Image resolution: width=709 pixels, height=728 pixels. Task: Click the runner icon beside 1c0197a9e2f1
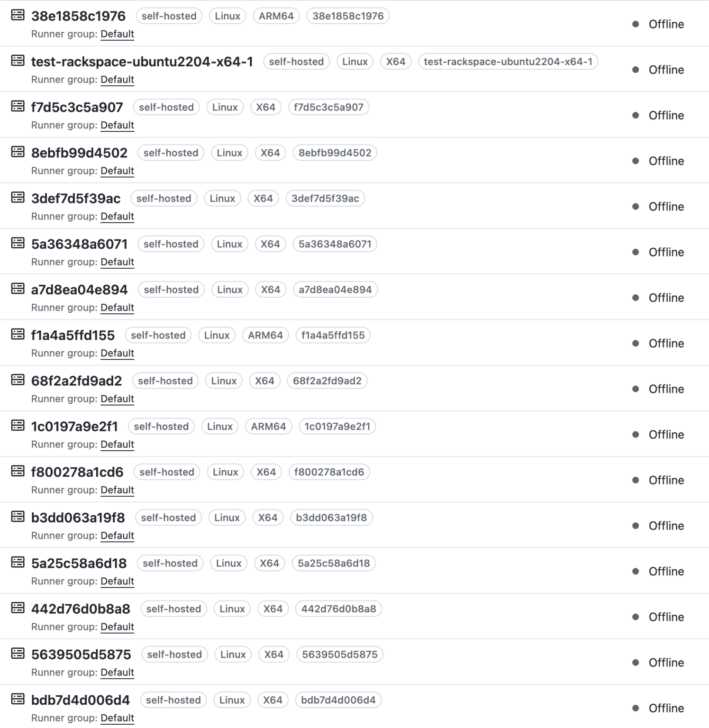coord(17,426)
